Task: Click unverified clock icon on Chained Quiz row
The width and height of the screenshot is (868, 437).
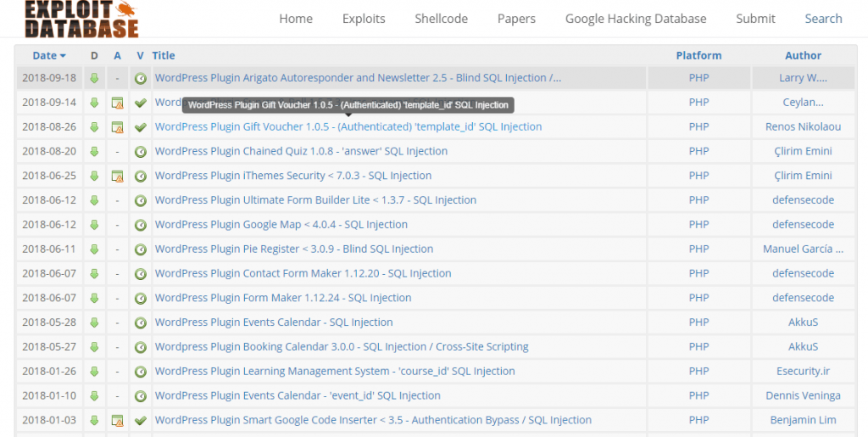Action: point(141,151)
